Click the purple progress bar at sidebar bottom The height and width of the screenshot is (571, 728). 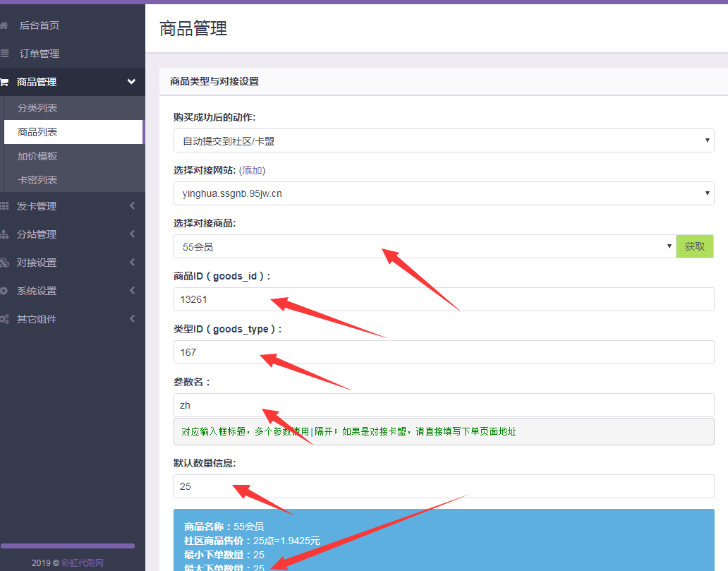tap(68, 545)
